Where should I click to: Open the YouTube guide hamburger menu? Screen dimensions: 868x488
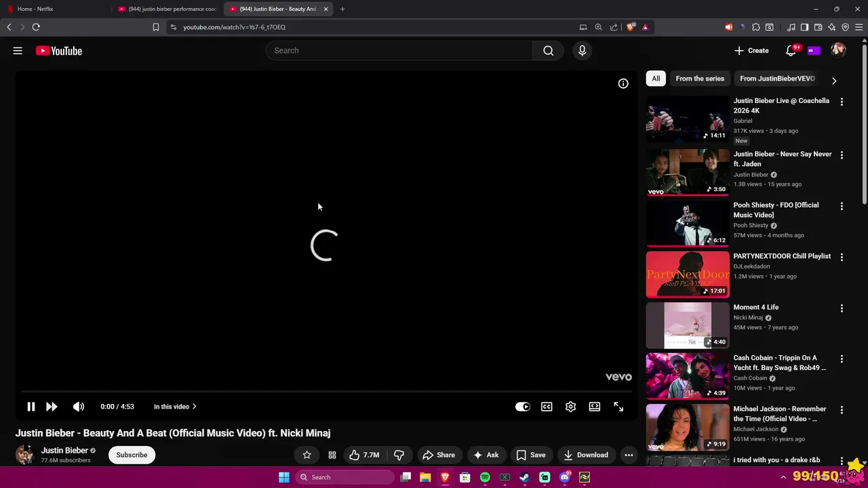[18, 51]
